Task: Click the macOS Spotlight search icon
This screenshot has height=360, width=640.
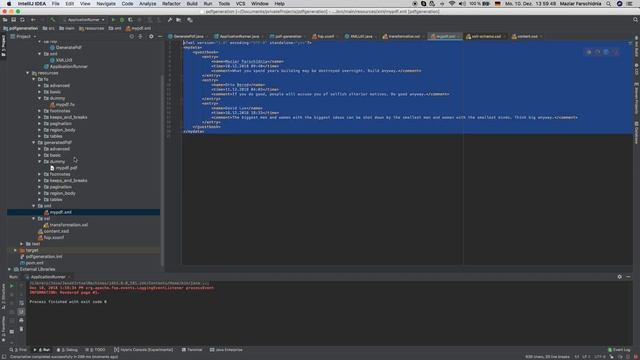Action: coord(608,4)
